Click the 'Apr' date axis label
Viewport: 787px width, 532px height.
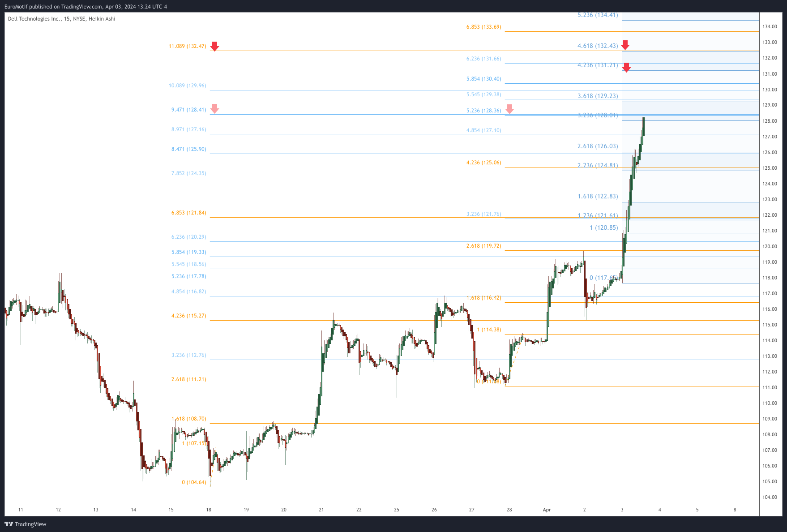[547, 510]
